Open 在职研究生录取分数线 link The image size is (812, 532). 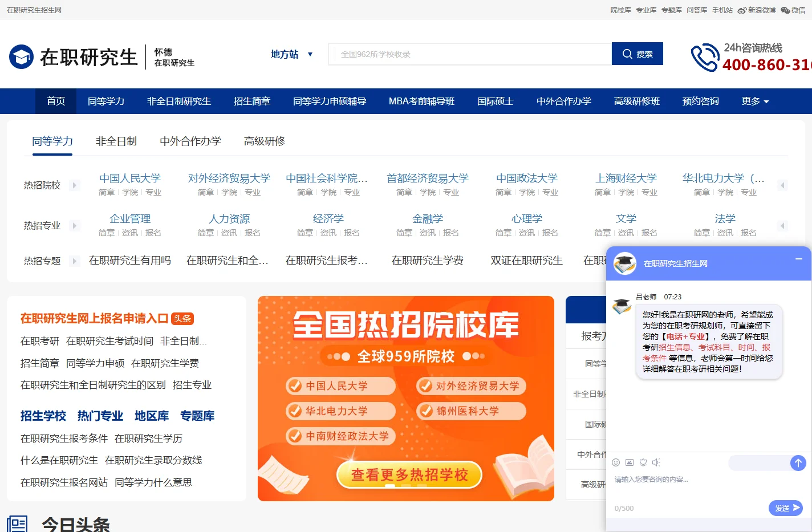pos(153,460)
